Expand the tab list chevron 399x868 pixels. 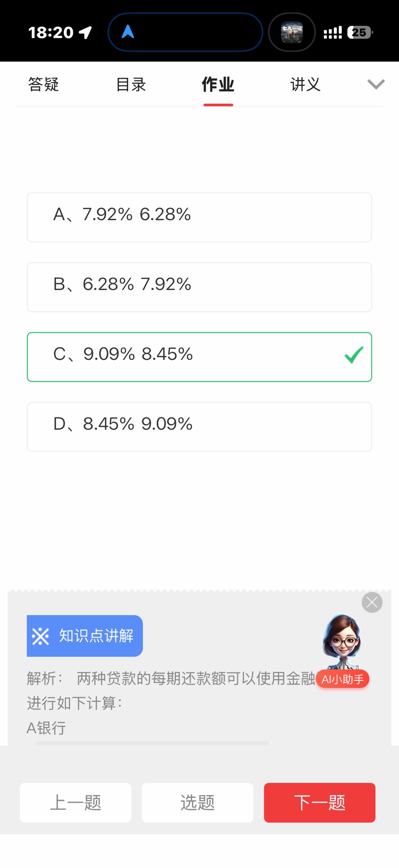(x=376, y=84)
